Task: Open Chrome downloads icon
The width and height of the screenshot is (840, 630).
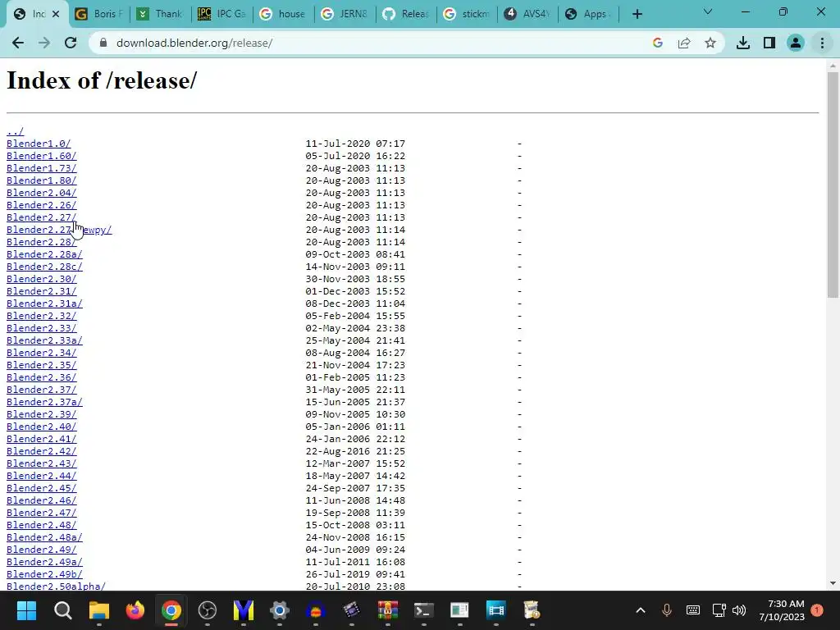Action: tap(743, 43)
